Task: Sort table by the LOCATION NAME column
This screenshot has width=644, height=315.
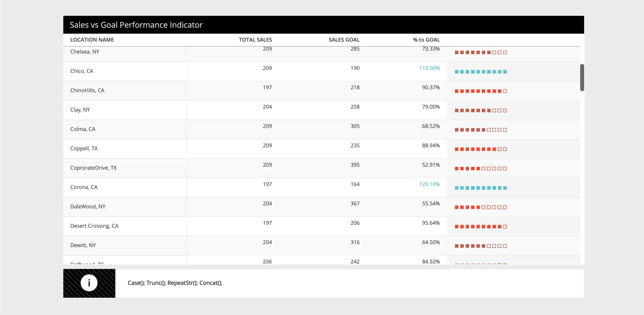Action: 92,40
